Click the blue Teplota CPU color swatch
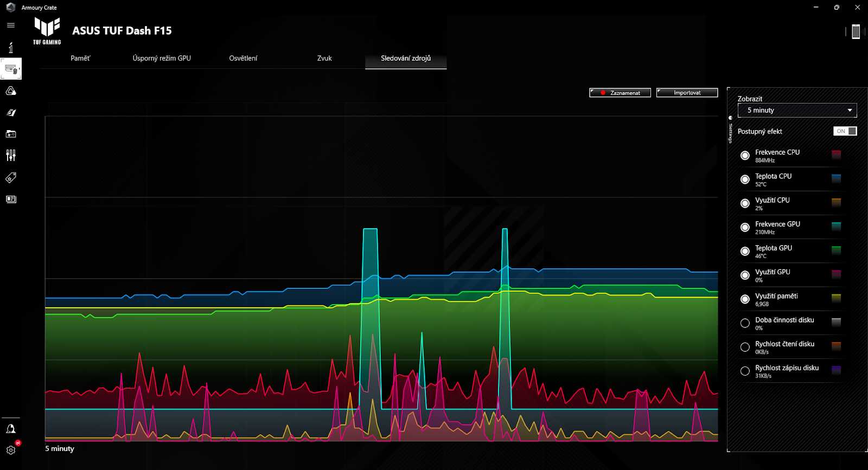Image resolution: width=868 pixels, height=470 pixels. click(x=836, y=179)
